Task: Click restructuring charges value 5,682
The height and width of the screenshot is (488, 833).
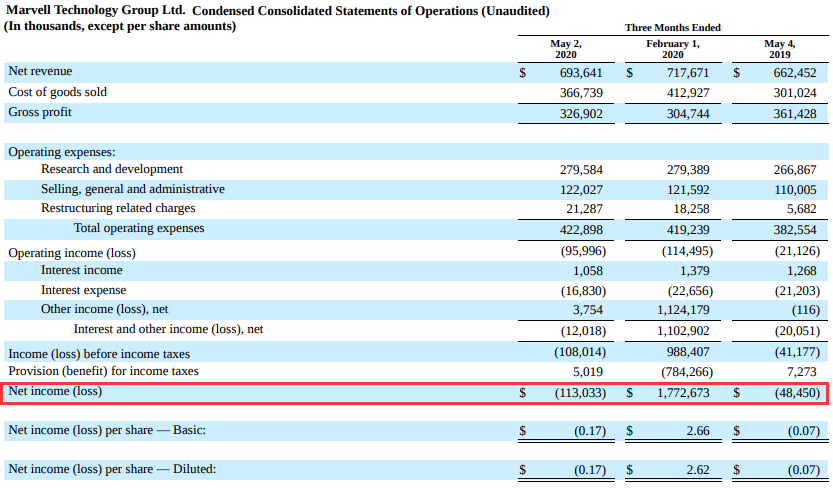Action: (x=802, y=209)
